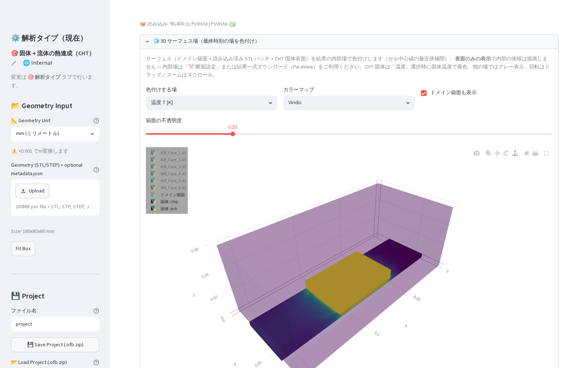The width and height of the screenshot is (588, 368).
Task: Click the project file name input field
Action: coord(55,324)
